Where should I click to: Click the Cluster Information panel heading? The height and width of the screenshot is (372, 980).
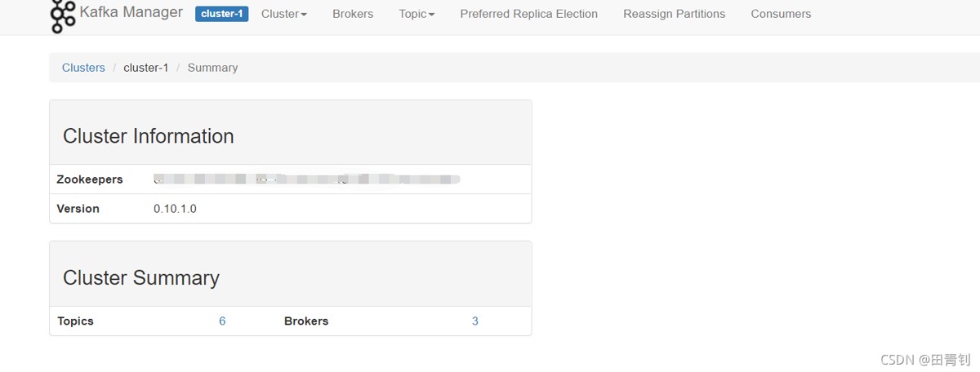tap(149, 136)
